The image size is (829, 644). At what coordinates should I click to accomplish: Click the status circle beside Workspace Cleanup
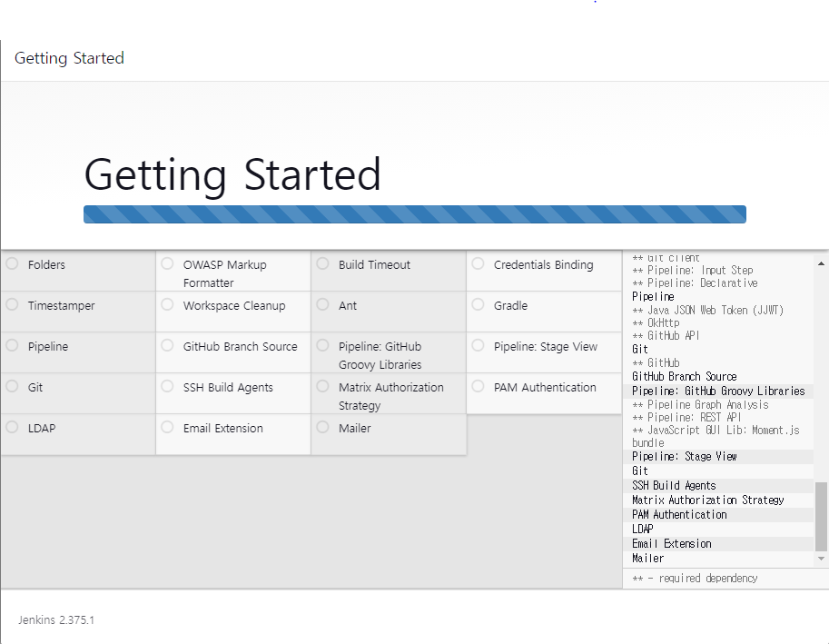pos(167,304)
